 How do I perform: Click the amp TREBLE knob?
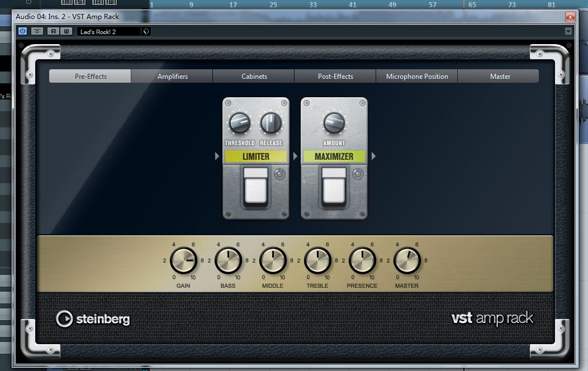click(317, 260)
